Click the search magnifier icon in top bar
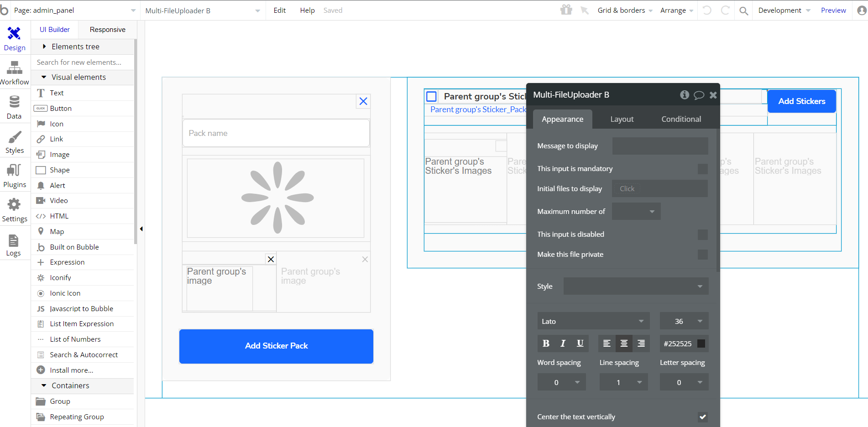Image resolution: width=868 pixels, height=427 pixels. click(x=743, y=10)
